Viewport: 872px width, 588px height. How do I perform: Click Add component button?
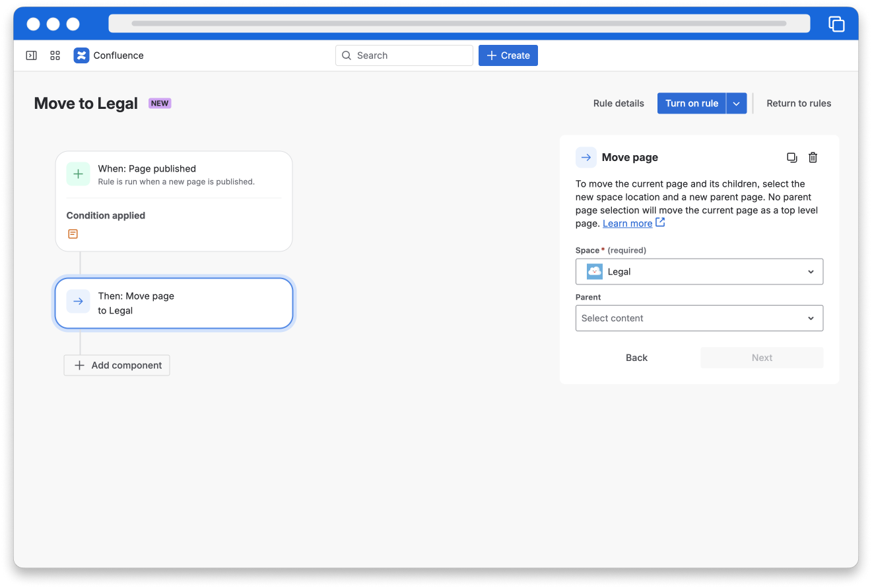click(x=117, y=366)
